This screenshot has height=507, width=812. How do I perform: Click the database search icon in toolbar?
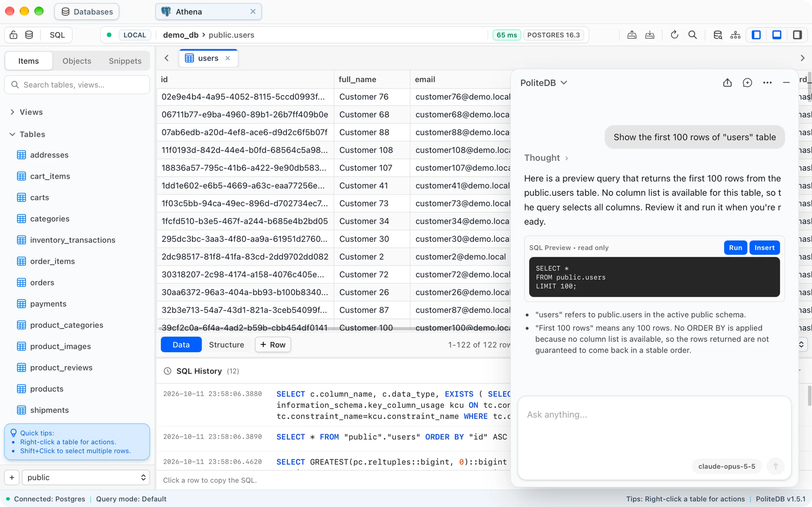click(x=718, y=35)
